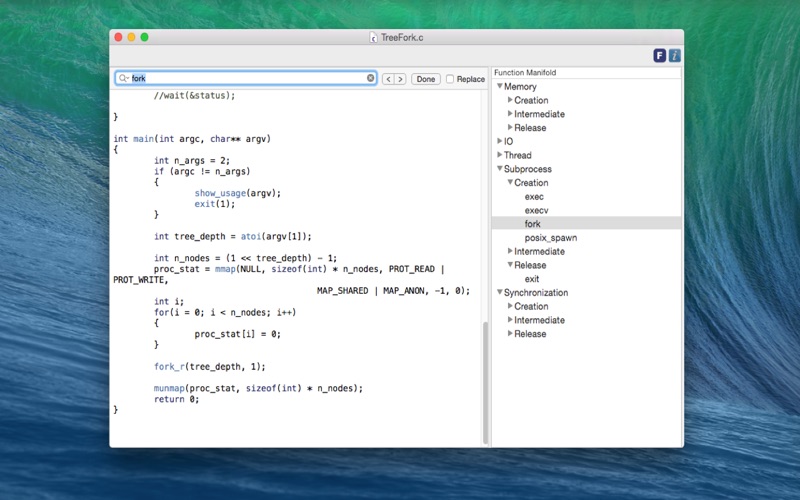Enable the Replace checkbox
The height and width of the screenshot is (500, 800).
[x=449, y=79]
